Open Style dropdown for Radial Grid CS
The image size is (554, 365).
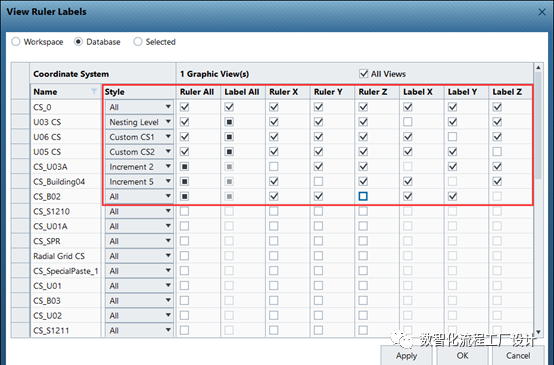[x=139, y=256]
